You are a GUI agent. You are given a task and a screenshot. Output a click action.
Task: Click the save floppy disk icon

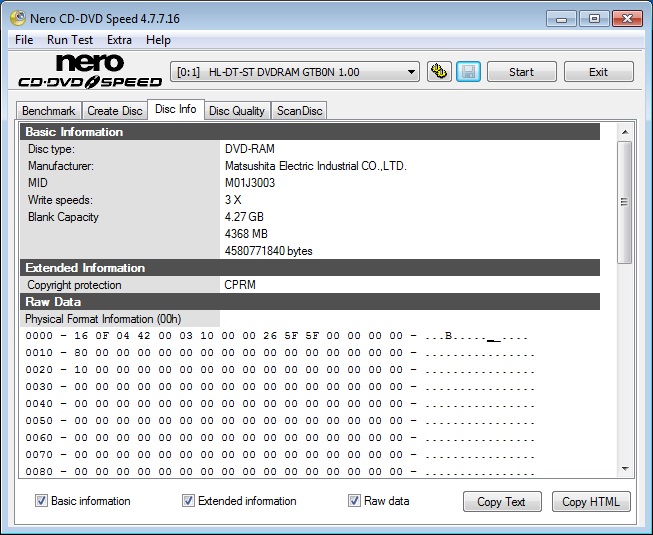[x=469, y=72]
